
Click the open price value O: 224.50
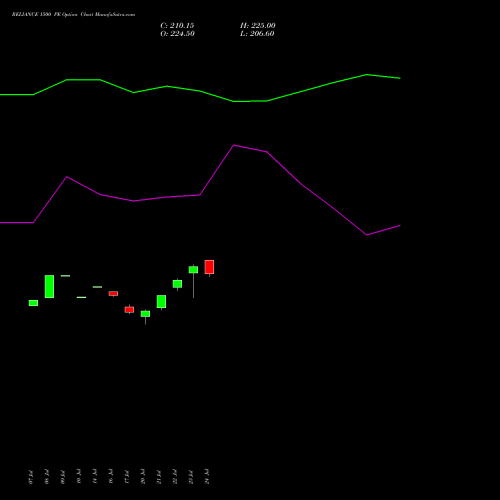click(x=177, y=34)
